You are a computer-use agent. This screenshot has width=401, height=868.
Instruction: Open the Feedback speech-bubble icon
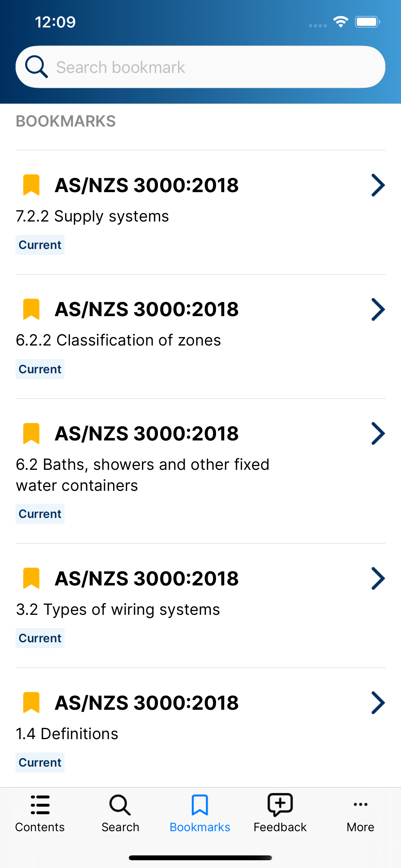pos(280,805)
